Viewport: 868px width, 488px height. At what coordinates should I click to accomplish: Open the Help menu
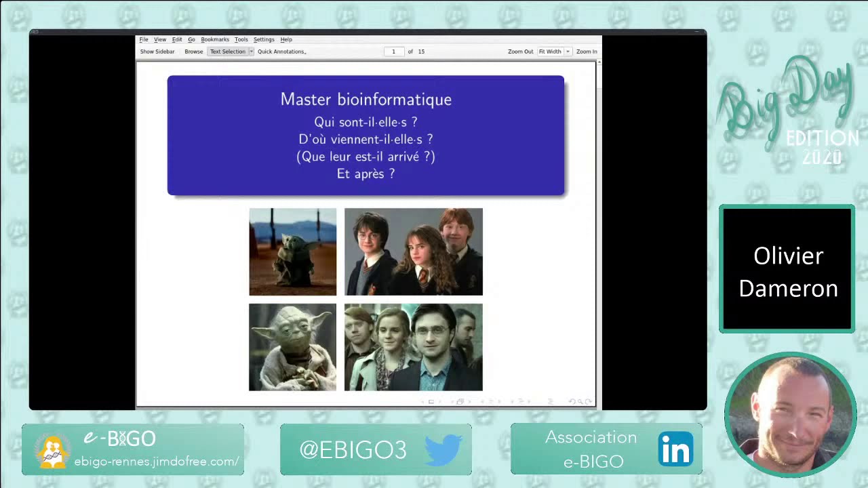point(286,39)
